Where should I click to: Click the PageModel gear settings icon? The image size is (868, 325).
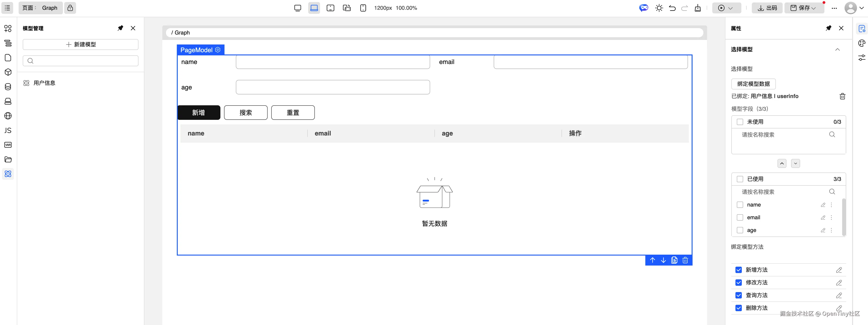coord(218,50)
